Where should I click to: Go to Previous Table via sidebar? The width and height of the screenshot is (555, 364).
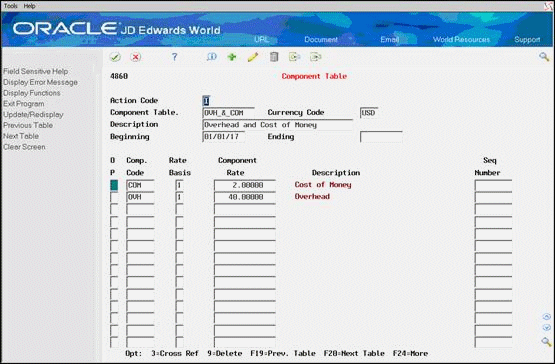28,125
